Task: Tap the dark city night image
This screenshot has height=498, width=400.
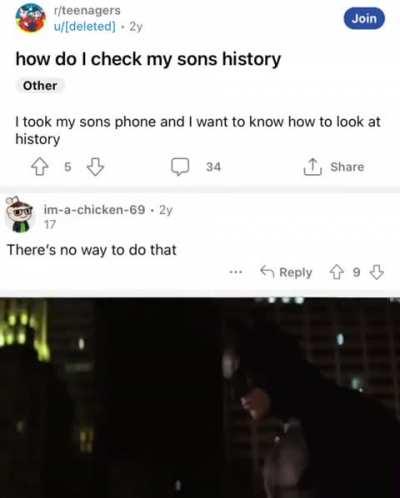Action: [200, 398]
